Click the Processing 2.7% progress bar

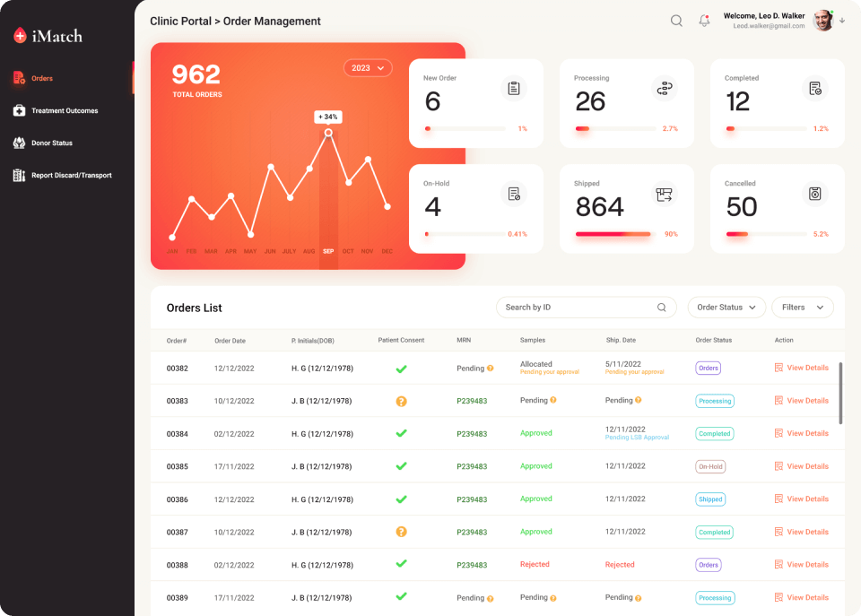(615, 128)
